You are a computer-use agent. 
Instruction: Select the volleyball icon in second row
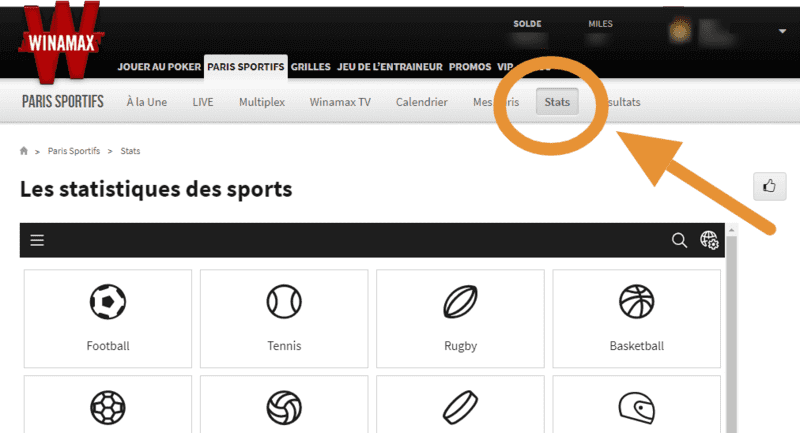[284, 407]
